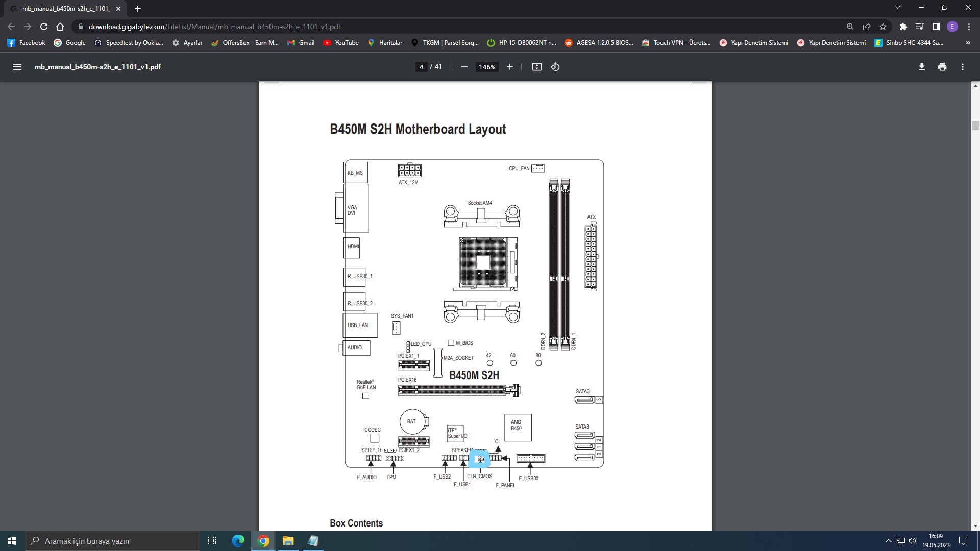The width and height of the screenshot is (980, 551).
Task: Click the B450M S2H Motherboard Layout heading
Action: pos(418,129)
